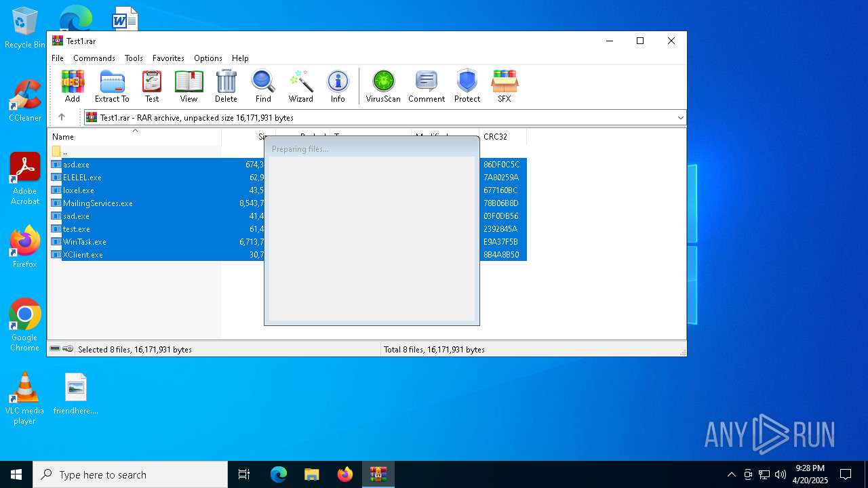This screenshot has height=488, width=868.
Task: Open VLC media player desktop shortcut
Action: (x=25, y=399)
